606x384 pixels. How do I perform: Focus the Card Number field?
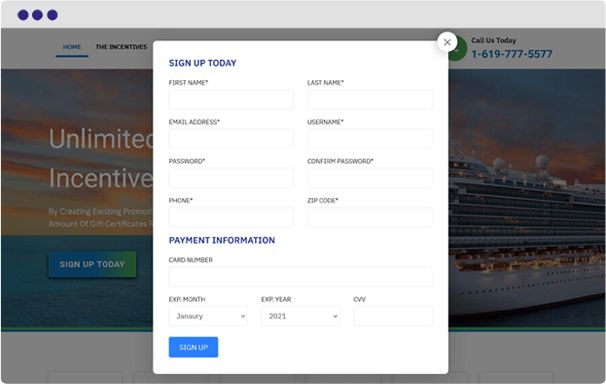tap(301, 277)
